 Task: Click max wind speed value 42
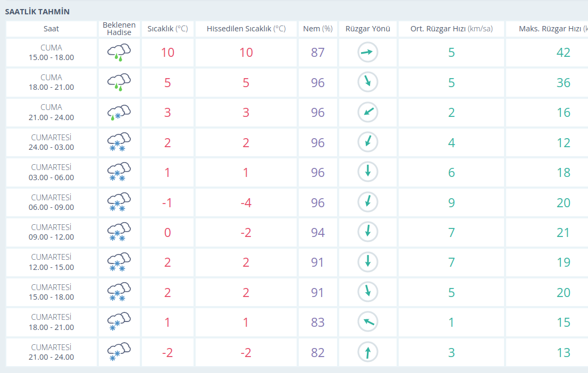[x=562, y=53]
